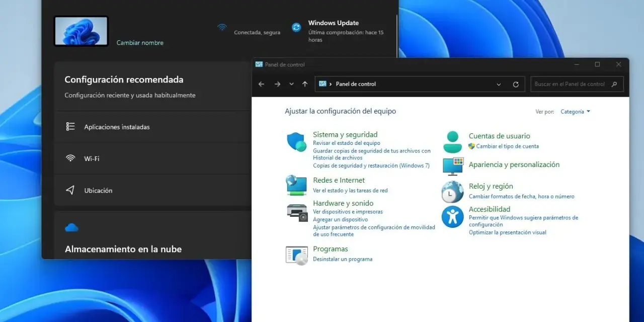
Task: Click Apariencia y personalización monitor icon
Action: point(453,166)
